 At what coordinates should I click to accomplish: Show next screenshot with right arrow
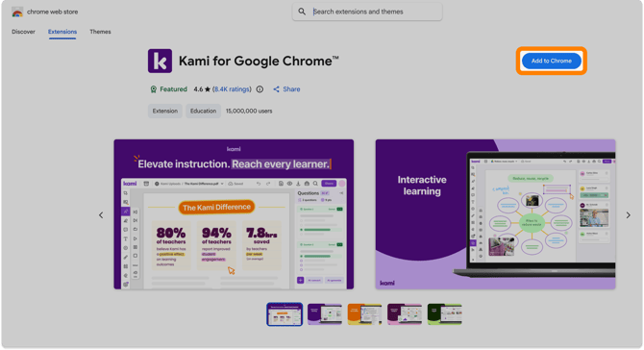[x=628, y=215]
